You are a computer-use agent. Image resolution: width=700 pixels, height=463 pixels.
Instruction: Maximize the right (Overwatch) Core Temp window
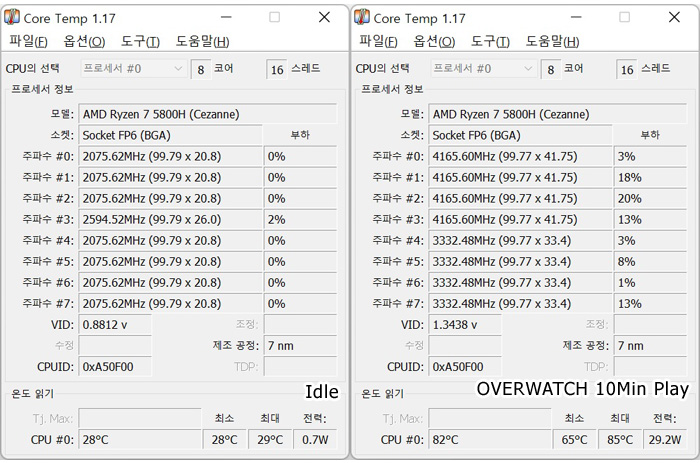625,17
